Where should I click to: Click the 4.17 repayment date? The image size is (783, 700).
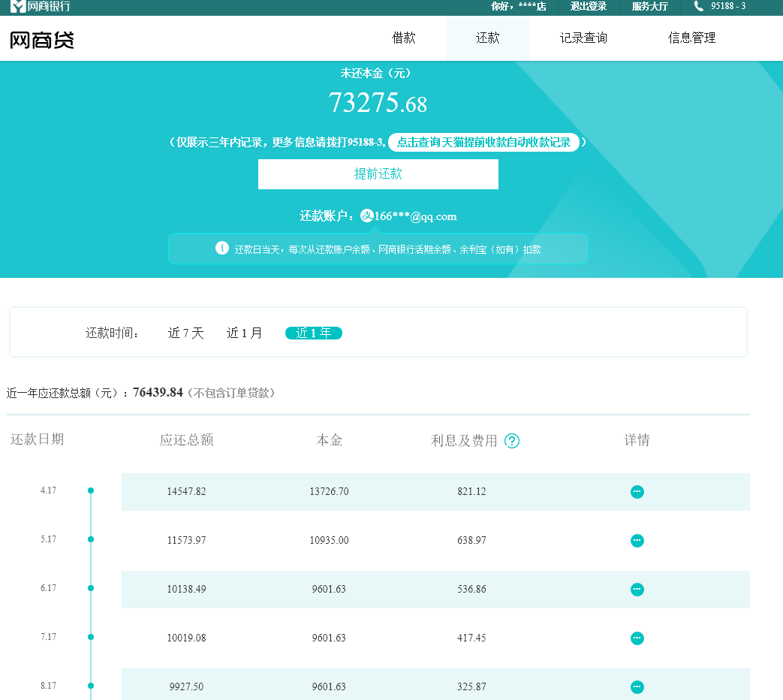49,490
